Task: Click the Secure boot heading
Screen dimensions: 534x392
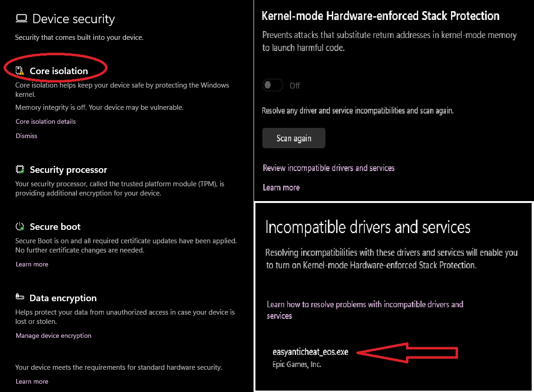Action: 55,227
